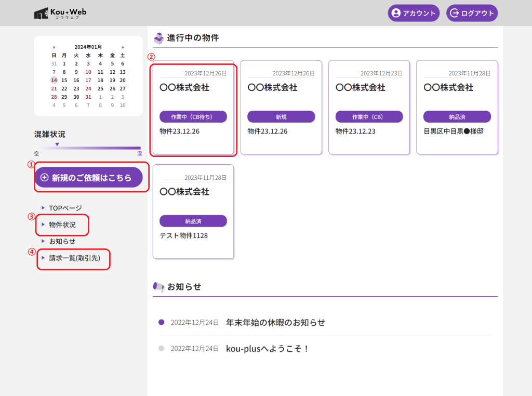The image size is (532, 396).
Task: Click the Kou+Web logo icon
Action: point(42,12)
